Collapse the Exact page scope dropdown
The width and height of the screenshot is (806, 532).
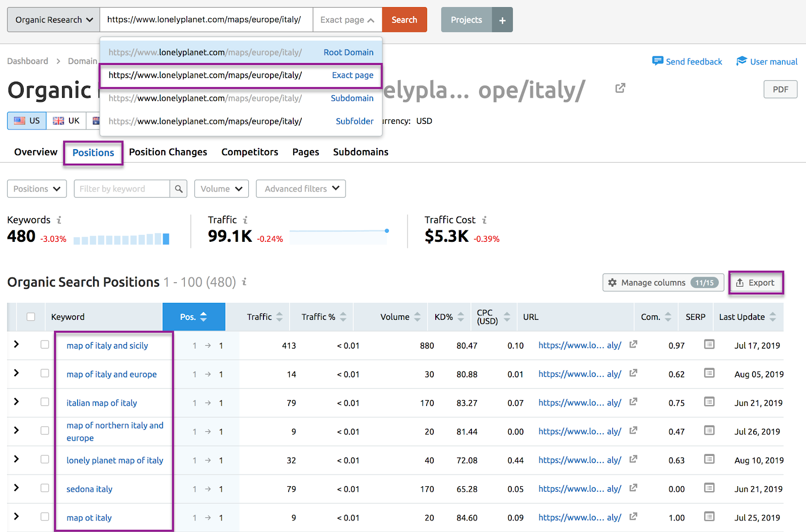tap(347, 20)
